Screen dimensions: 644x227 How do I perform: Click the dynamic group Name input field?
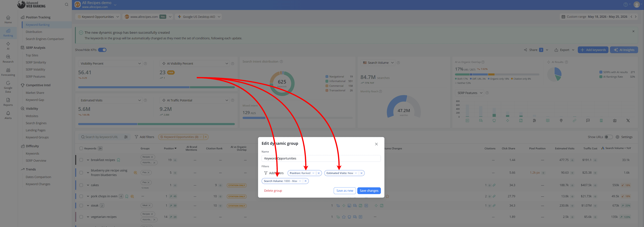321,158
